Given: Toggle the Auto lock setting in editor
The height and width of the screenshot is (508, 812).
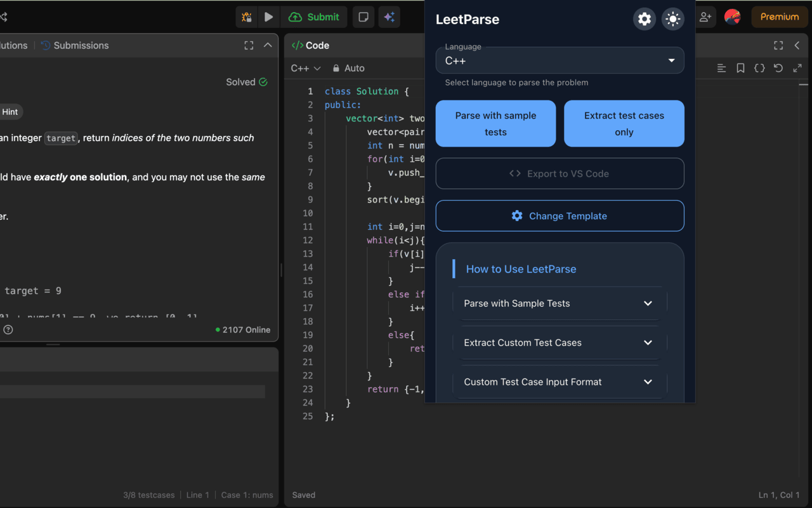Looking at the screenshot, I should click(349, 68).
